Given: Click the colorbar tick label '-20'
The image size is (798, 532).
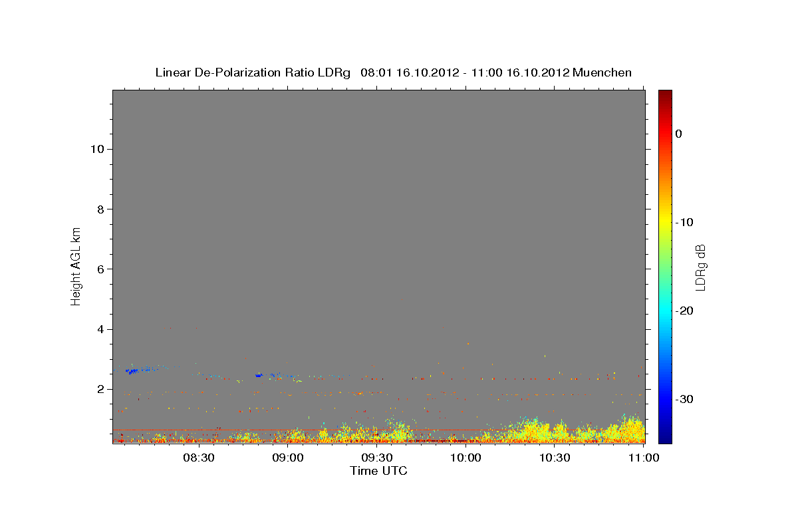Looking at the screenshot, I should (x=685, y=311).
